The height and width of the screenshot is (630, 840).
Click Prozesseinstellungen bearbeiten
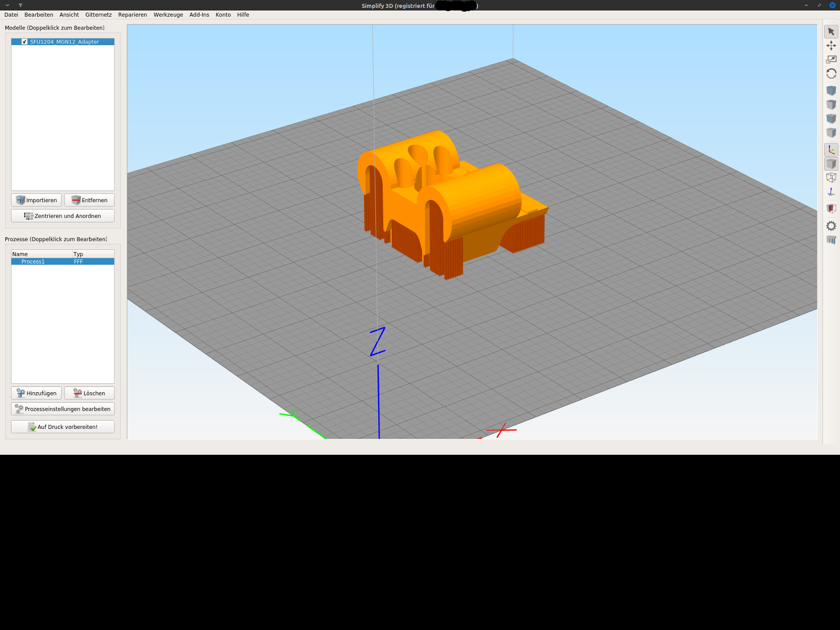(x=62, y=409)
